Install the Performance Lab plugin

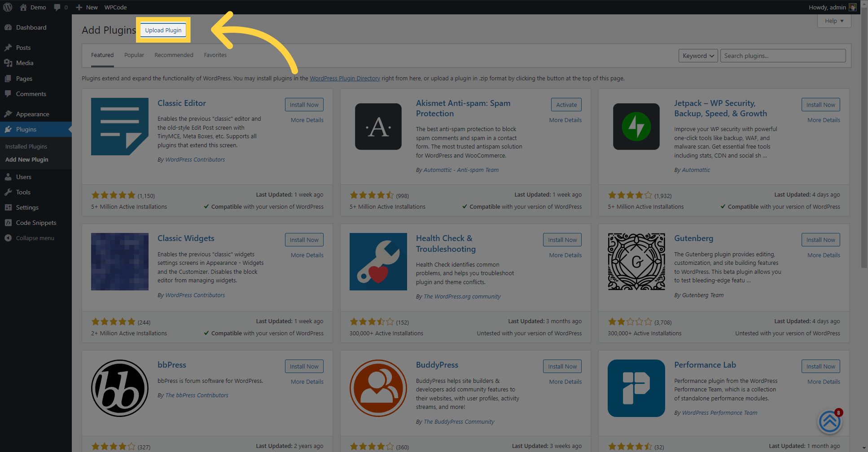(x=820, y=366)
